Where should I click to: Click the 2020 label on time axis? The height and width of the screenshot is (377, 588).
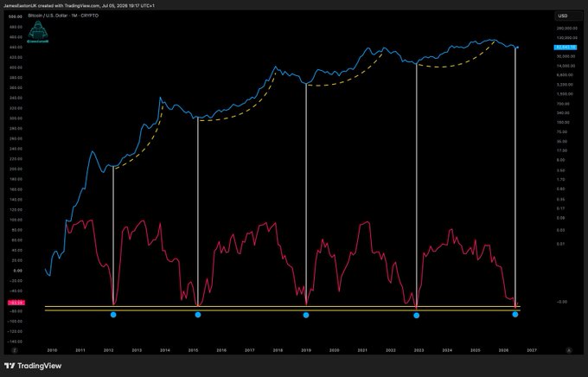pyautogui.click(x=334, y=350)
